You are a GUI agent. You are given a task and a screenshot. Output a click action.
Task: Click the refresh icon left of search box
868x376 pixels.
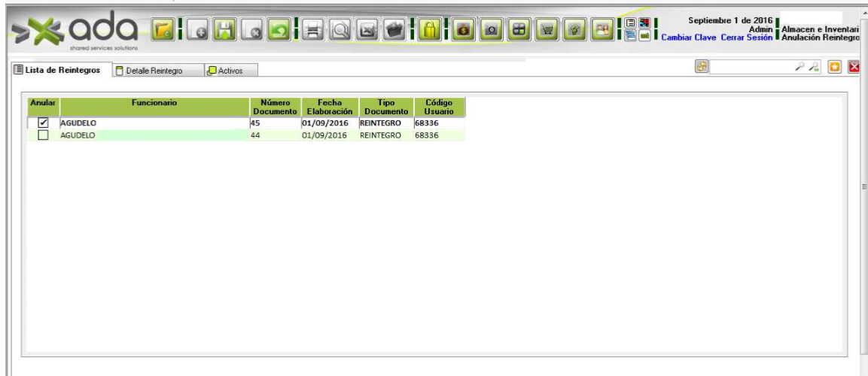coord(701,68)
